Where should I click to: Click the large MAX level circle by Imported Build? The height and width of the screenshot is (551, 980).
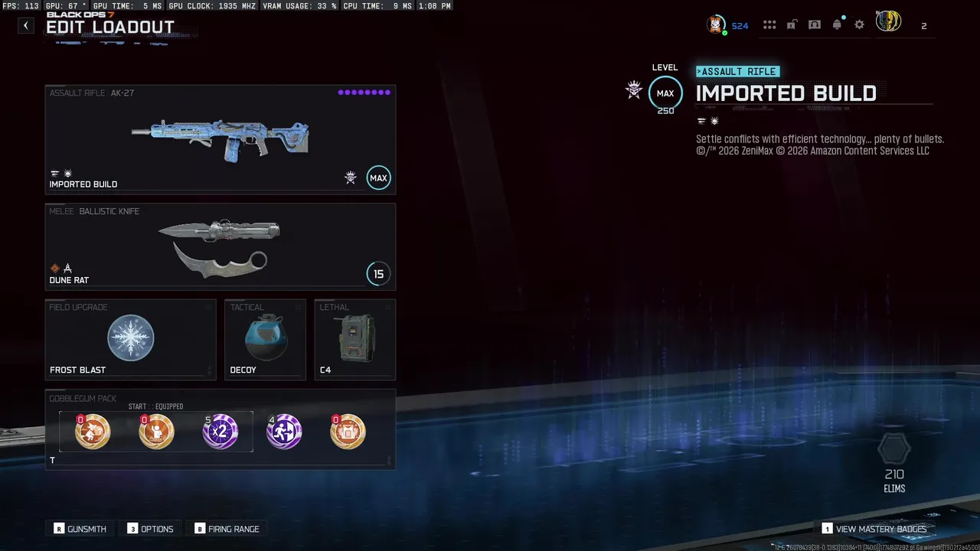pos(665,93)
